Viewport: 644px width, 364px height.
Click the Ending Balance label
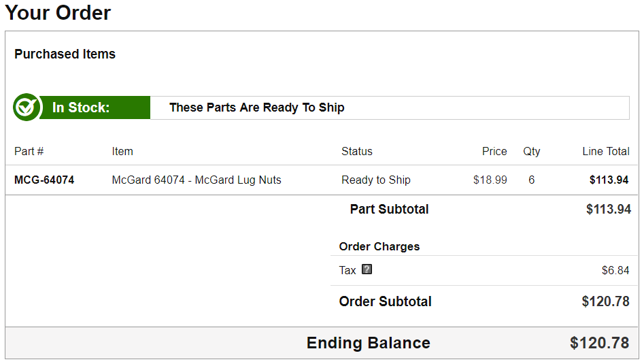coord(368,343)
